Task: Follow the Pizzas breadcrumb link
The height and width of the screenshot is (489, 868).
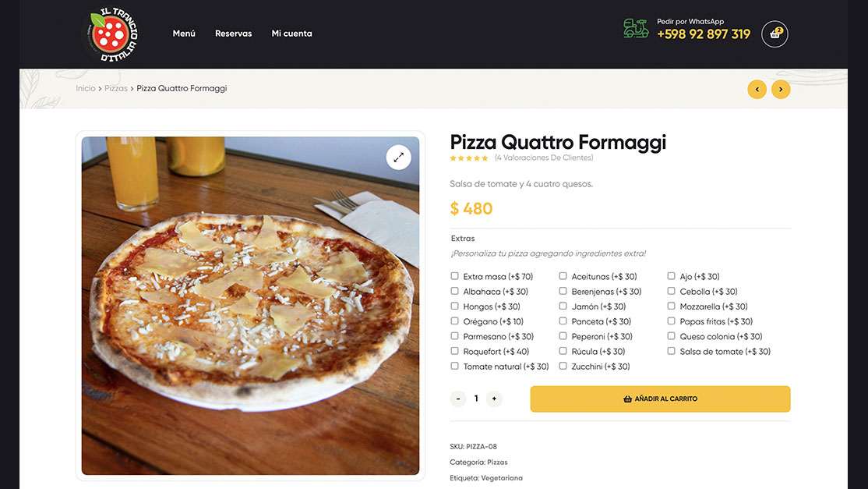Action: tap(115, 88)
